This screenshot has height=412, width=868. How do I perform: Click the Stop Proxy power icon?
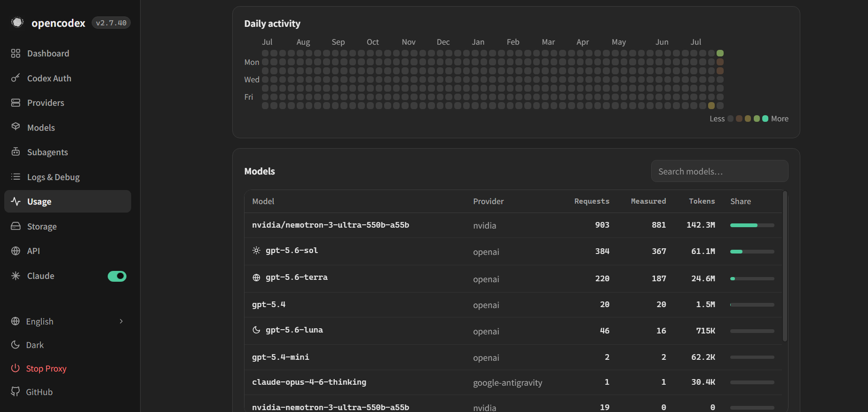coord(16,368)
